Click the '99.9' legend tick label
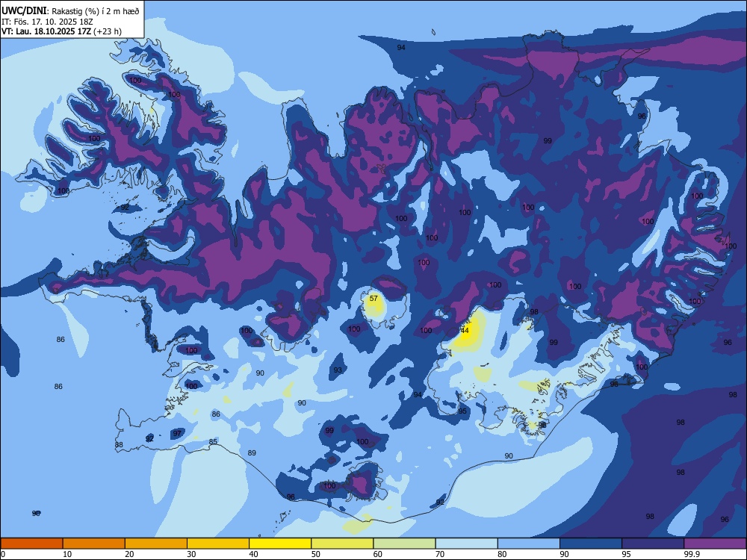This screenshot has height=560, width=747. pos(691,554)
